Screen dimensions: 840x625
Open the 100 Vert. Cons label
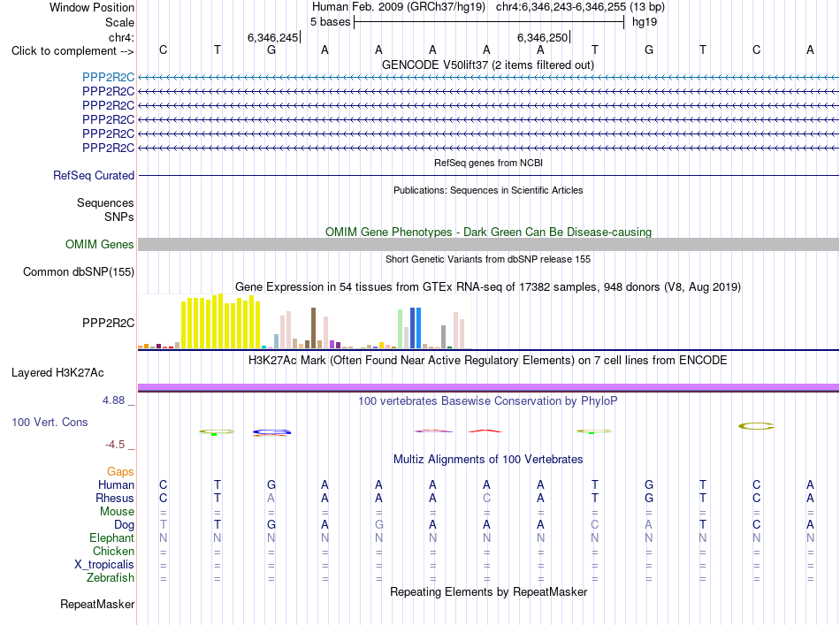(50, 422)
